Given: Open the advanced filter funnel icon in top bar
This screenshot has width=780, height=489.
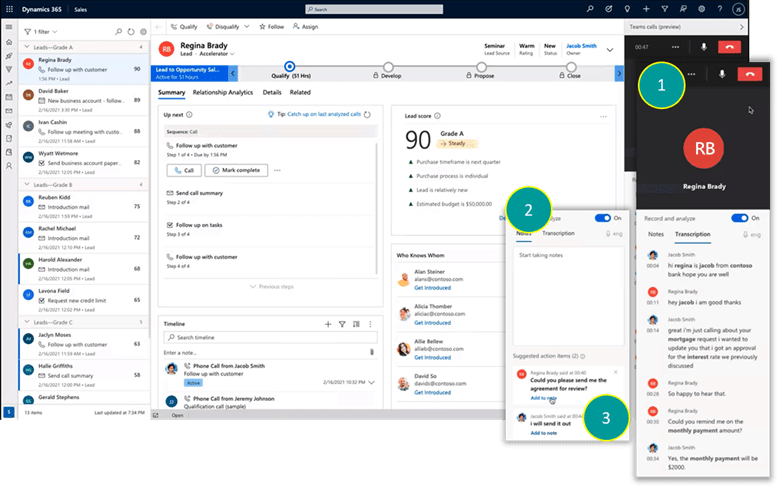Looking at the screenshot, I should point(665,9).
